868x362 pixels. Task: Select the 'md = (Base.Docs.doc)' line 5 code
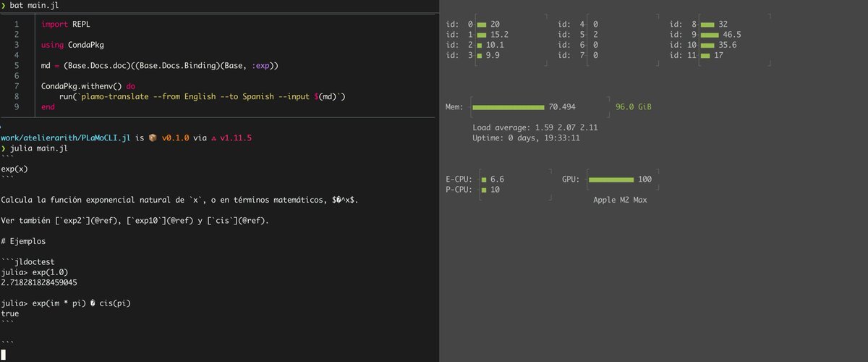point(159,66)
